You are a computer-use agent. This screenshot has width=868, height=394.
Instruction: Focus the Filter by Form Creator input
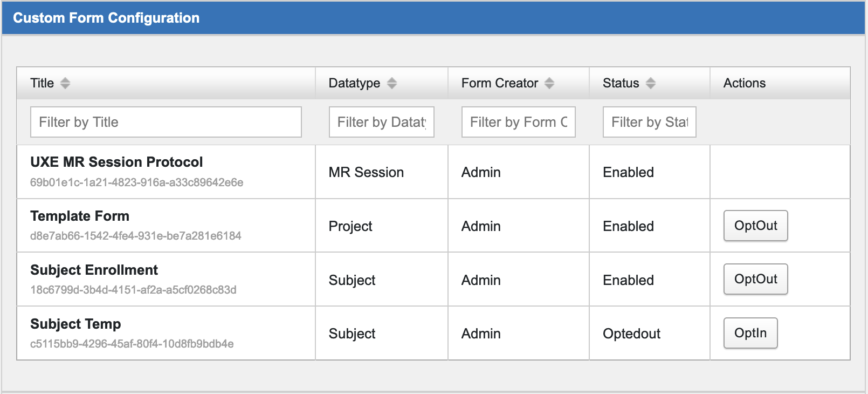click(518, 122)
